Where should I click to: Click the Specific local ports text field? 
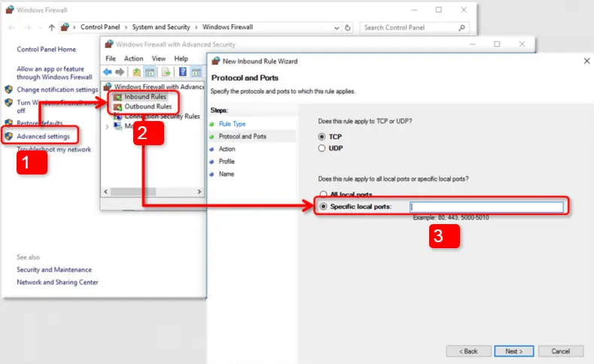[x=487, y=207]
